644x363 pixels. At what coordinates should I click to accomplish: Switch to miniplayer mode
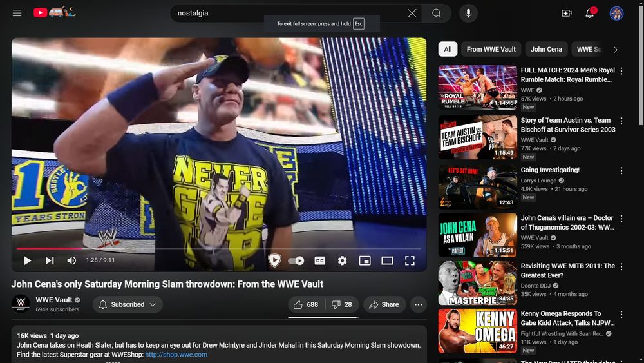[x=365, y=260]
